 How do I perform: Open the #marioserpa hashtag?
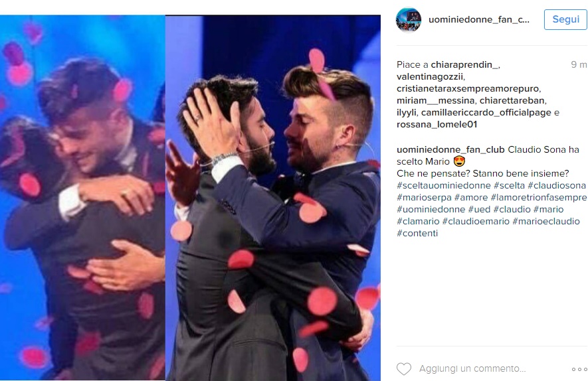pos(424,197)
